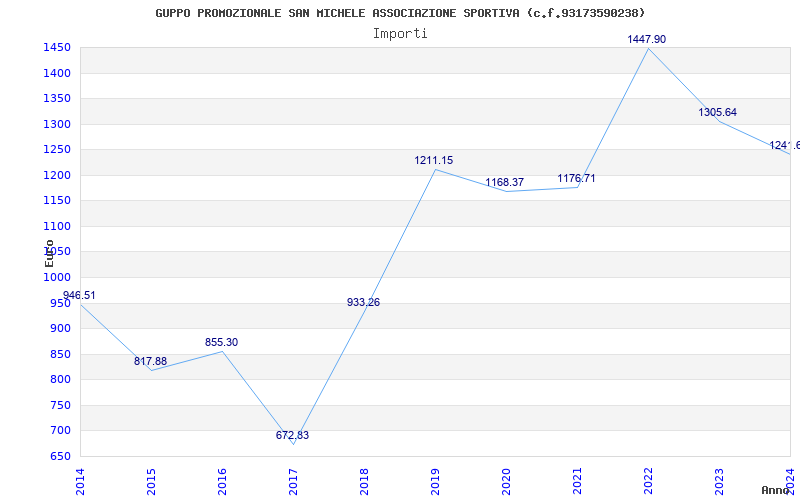Click the 2018 x-axis year label
Image resolution: width=800 pixels, height=500 pixels.
tap(364, 482)
